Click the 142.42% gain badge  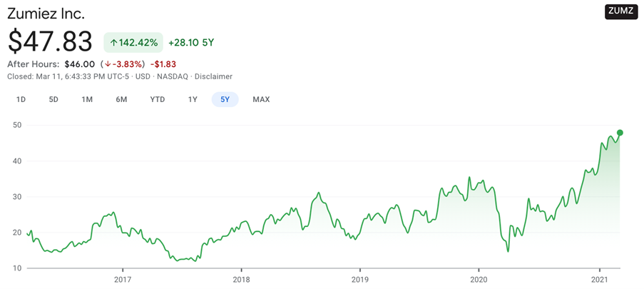pyautogui.click(x=133, y=42)
